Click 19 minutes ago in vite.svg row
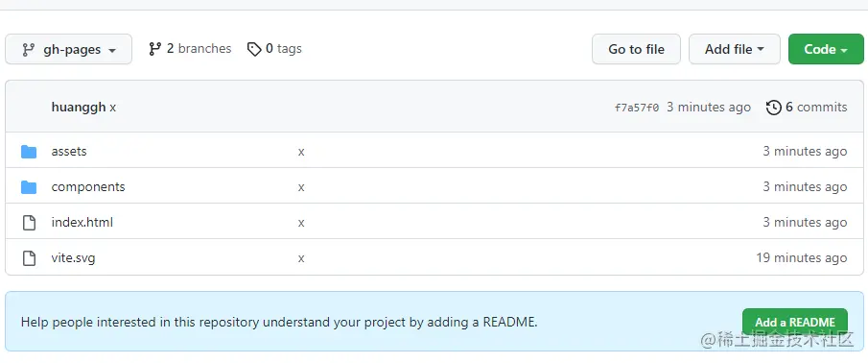The height and width of the screenshot is (363, 868). tap(802, 257)
